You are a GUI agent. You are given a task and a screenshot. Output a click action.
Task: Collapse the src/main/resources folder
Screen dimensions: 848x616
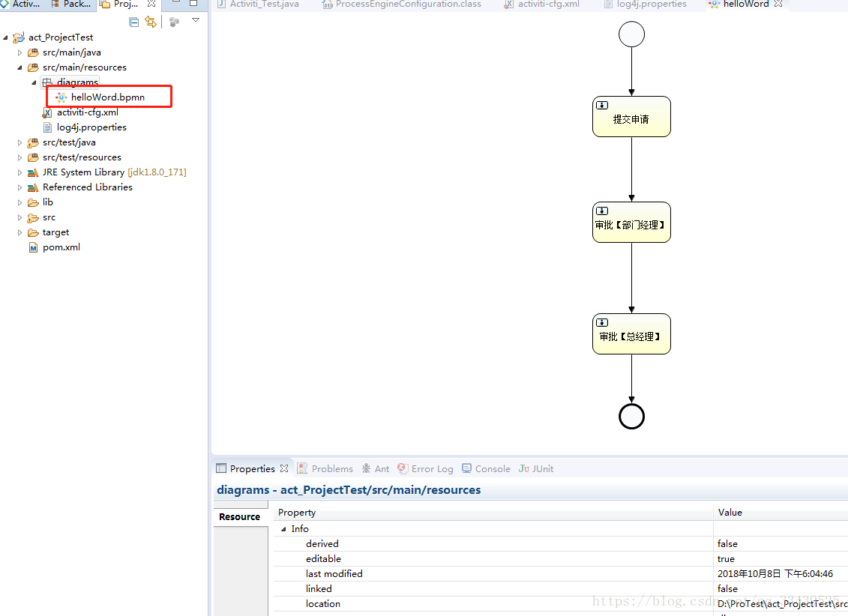click(20, 68)
